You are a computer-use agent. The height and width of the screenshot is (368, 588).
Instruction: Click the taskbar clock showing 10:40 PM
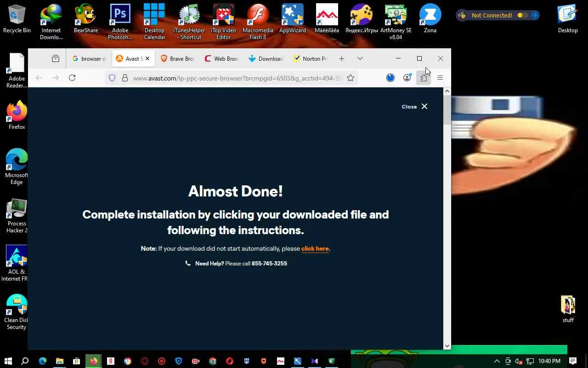tap(549, 361)
